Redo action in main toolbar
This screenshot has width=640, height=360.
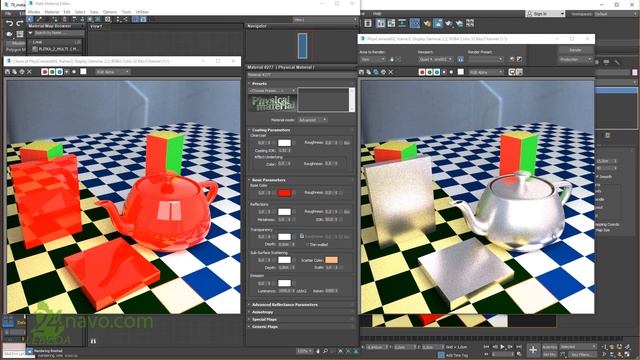pyautogui.click(x=19, y=24)
